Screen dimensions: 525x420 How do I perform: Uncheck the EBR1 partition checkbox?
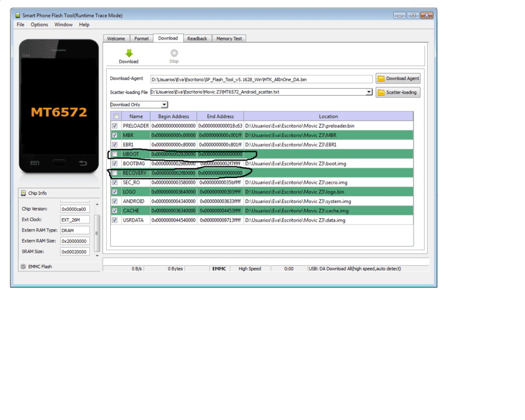coord(115,145)
